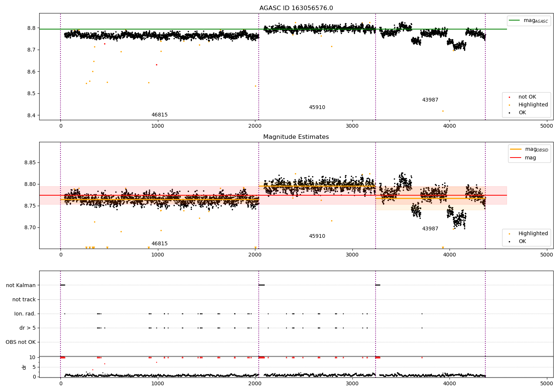Click the "not Kalman" row label
The width and height of the screenshot is (560, 392).
click(21, 285)
